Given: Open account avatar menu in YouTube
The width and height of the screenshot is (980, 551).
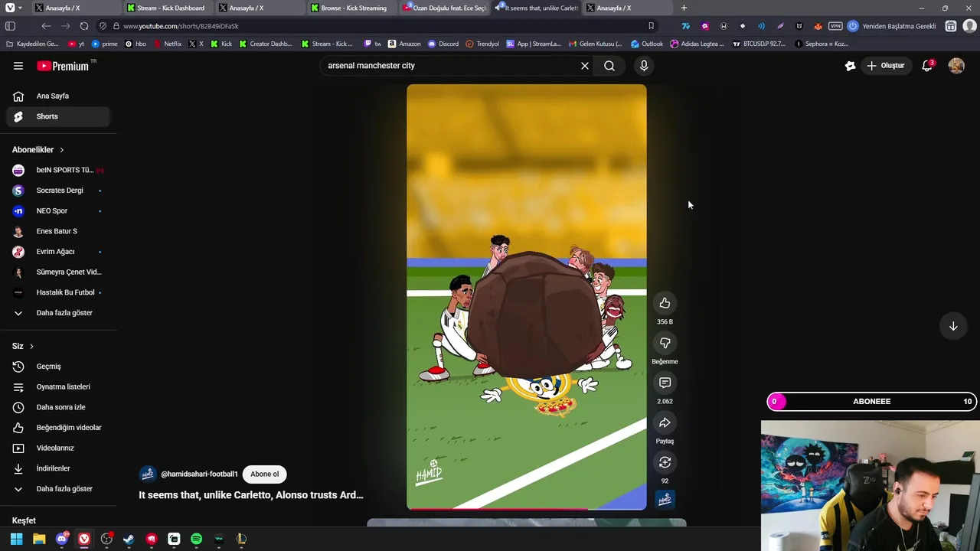Looking at the screenshot, I should [956, 66].
